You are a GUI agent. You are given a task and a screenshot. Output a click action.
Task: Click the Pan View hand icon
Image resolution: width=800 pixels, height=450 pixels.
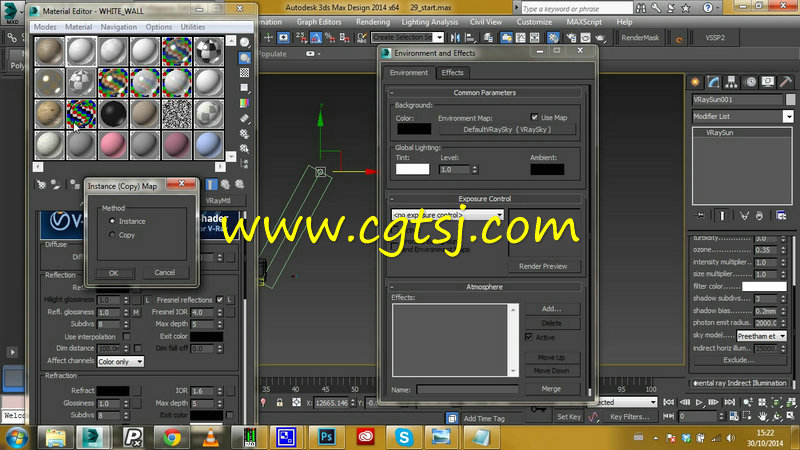pos(762,416)
